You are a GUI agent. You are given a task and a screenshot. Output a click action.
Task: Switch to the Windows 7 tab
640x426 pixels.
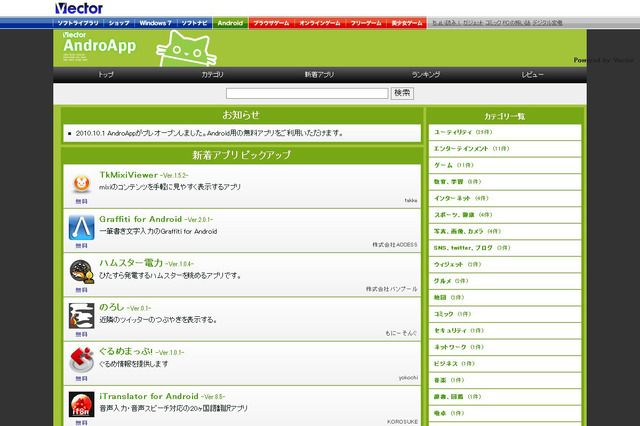[156, 23]
